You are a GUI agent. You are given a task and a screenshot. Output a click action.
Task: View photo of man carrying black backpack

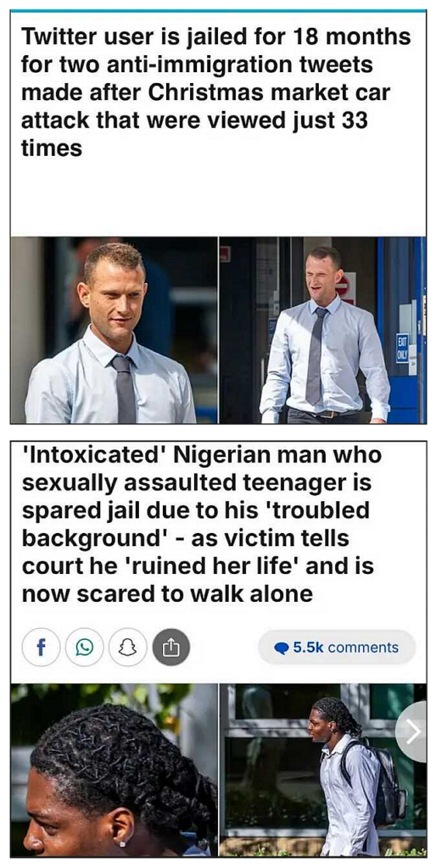tap(323, 770)
